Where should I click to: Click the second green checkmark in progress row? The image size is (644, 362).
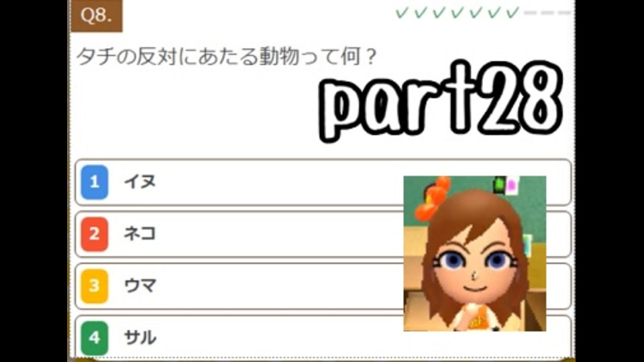(x=420, y=13)
